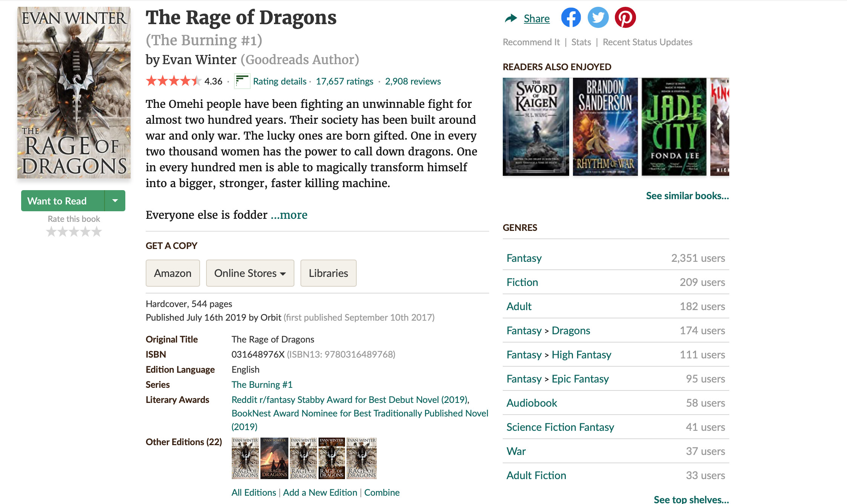Share the book on Twitter
847x504 pixels.
coord(598,18)
